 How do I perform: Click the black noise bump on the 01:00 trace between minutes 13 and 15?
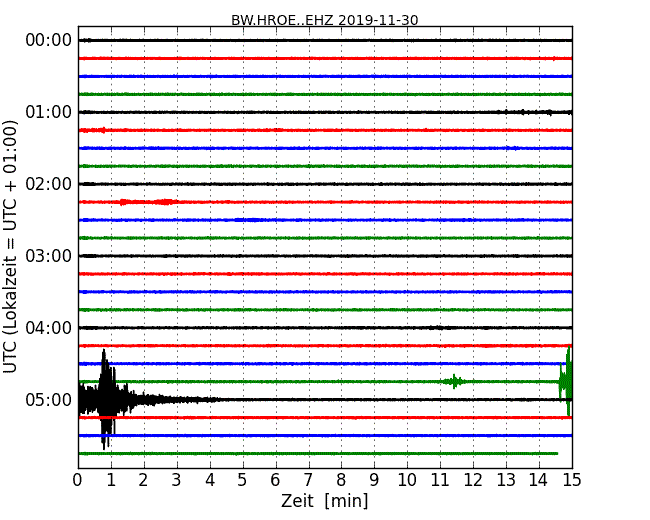pyautogui.click(x=535, y=112)
